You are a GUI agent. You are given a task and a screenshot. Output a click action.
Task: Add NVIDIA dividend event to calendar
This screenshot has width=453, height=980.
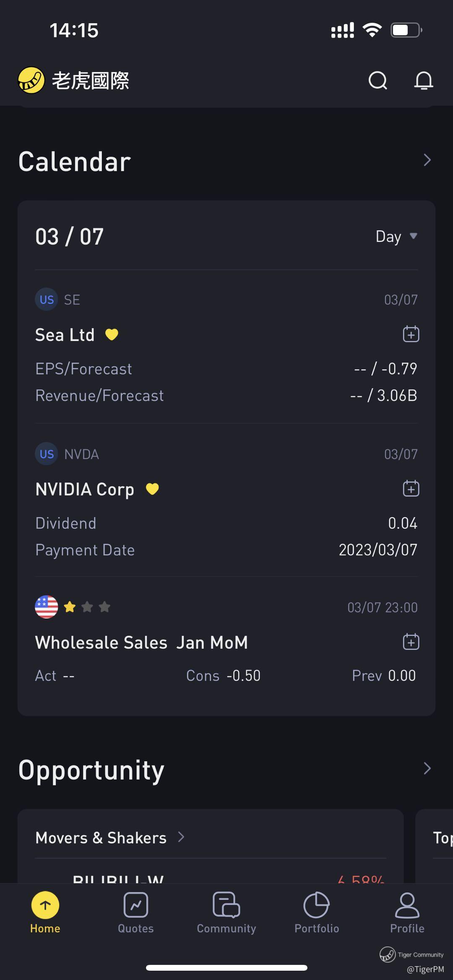click(411, 489)
